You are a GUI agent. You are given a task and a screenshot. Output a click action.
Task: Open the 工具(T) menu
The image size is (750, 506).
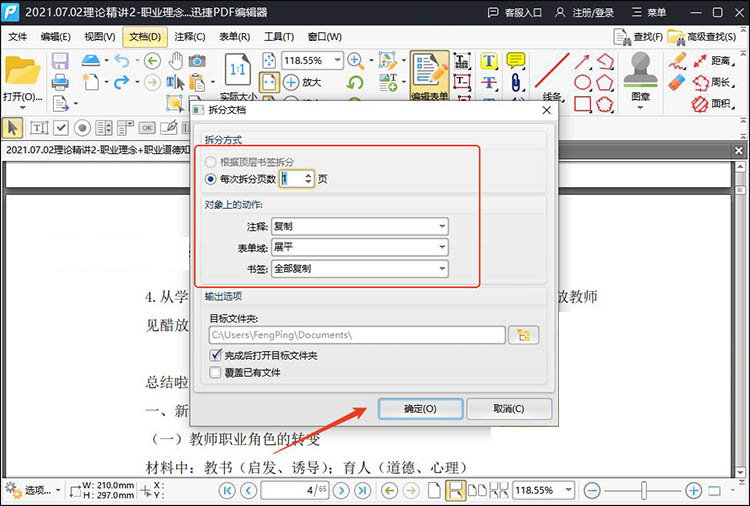(279, 37)
